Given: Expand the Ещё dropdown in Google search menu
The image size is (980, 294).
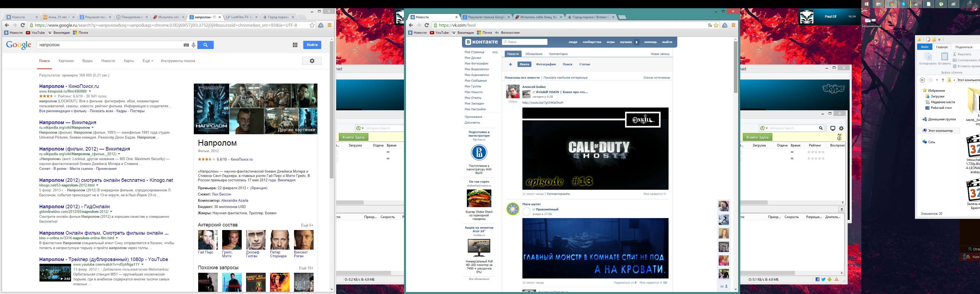Looking at the screenshot, I should (148, 61).
